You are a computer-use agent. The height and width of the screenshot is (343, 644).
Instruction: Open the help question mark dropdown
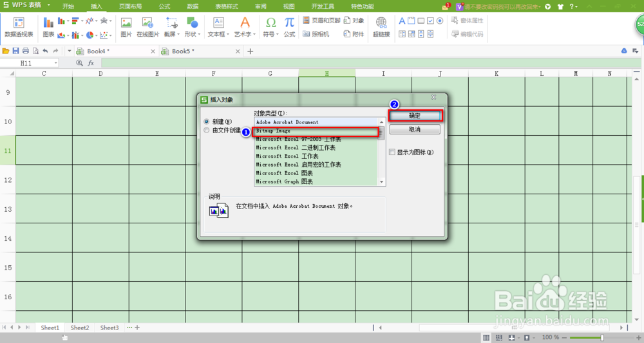pos(573,6)
